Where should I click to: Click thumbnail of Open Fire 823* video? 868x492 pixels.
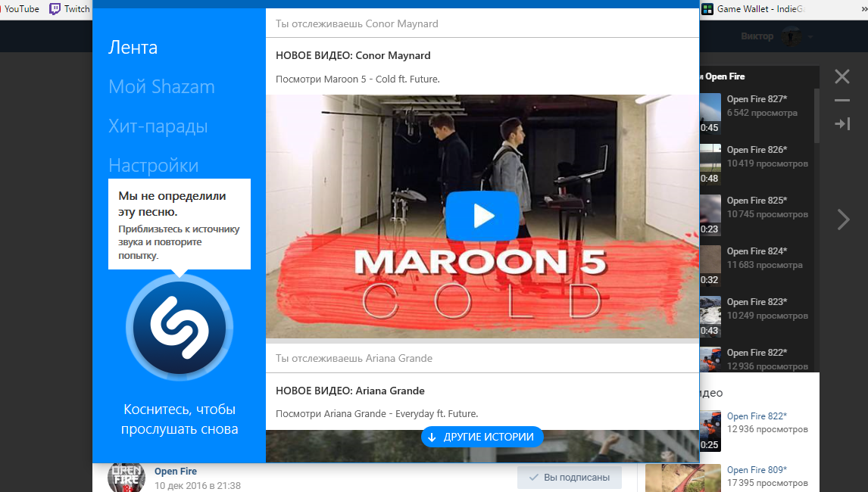point(710,316)
